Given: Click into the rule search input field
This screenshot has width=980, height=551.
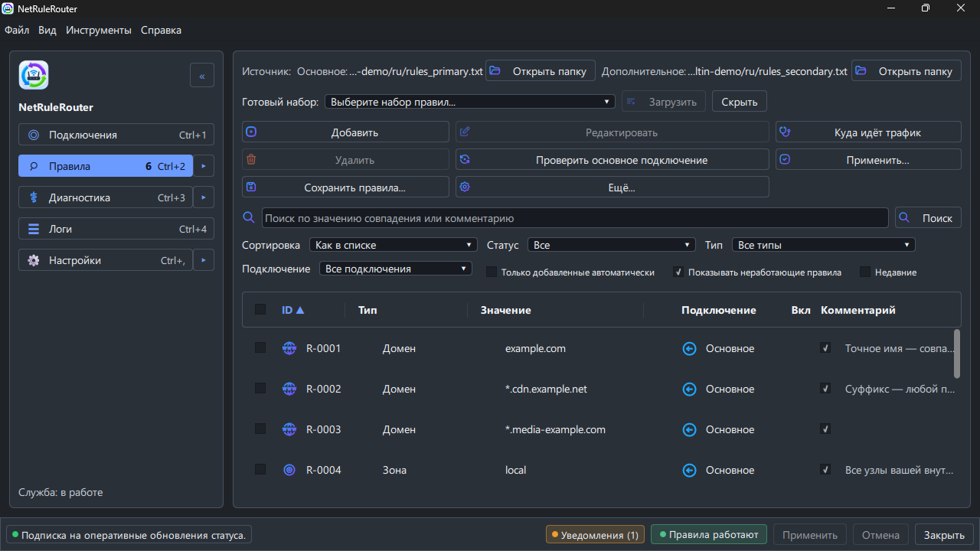Looking at the screenshot, I should 575,218.
